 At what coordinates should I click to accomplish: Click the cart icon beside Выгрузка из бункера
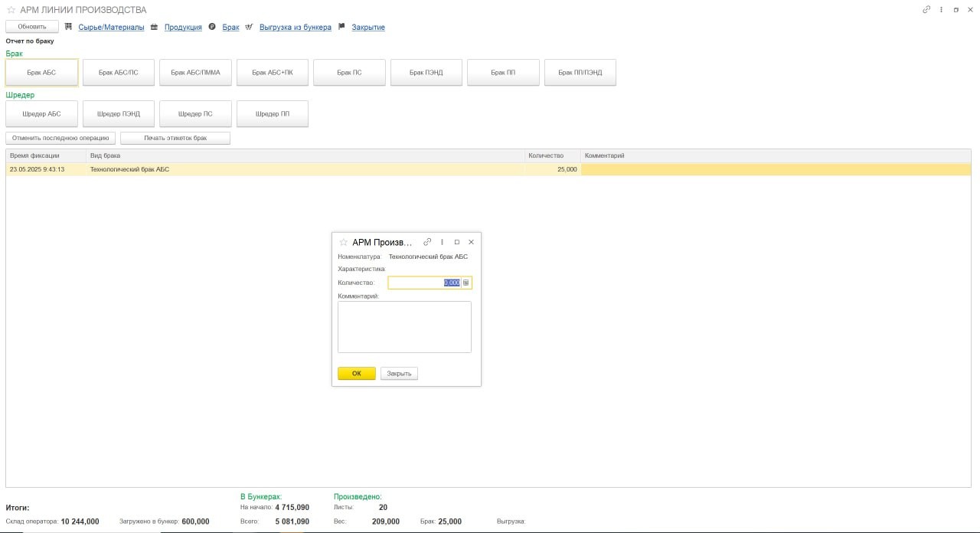point(249,27)
